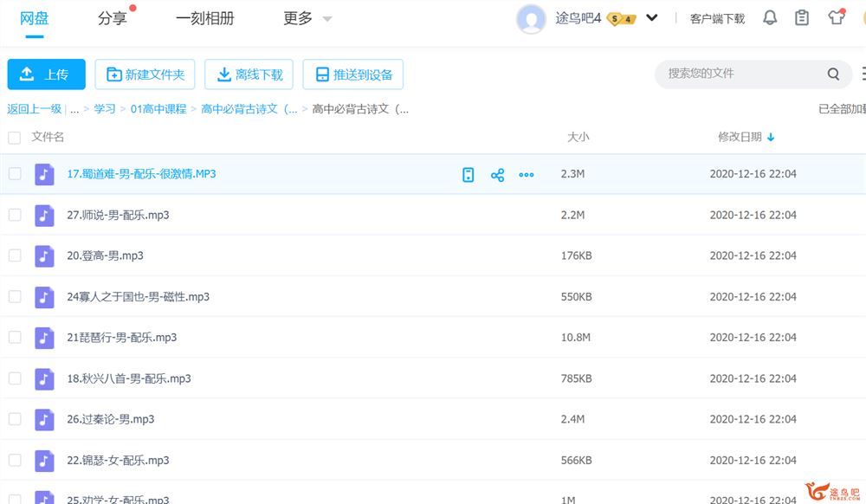Open the 客户端下载 link
The width and height of the screenshot is (866, 504).
[717, 19]
